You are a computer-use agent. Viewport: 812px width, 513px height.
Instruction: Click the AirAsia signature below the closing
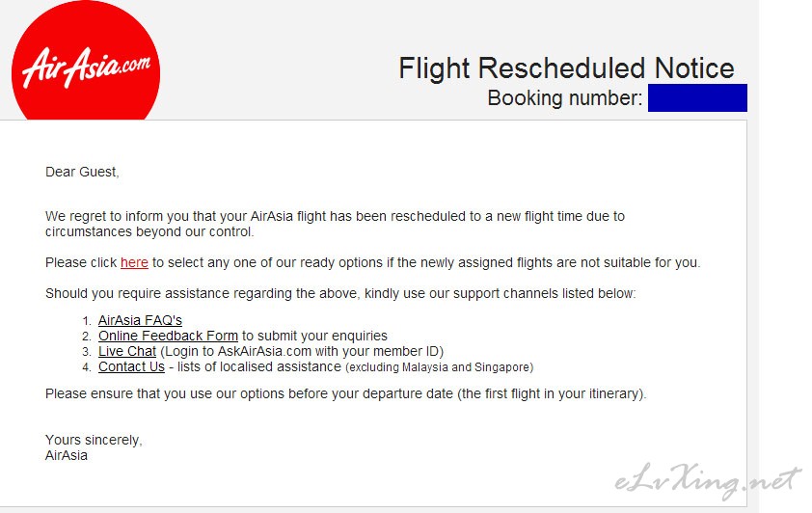click(x=67, y=455)
